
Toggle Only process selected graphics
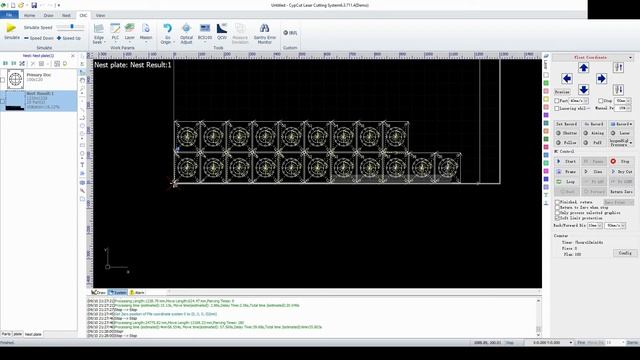click(x=557, y=213)
